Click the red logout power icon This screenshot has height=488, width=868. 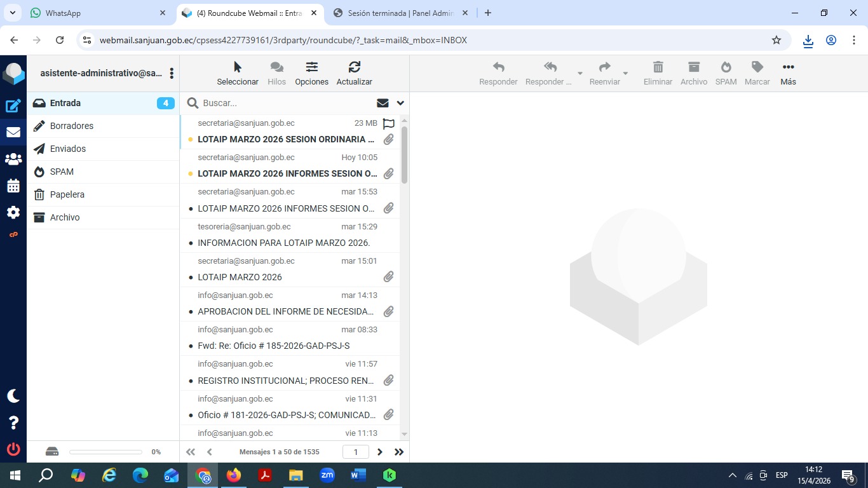click(13, 449)
